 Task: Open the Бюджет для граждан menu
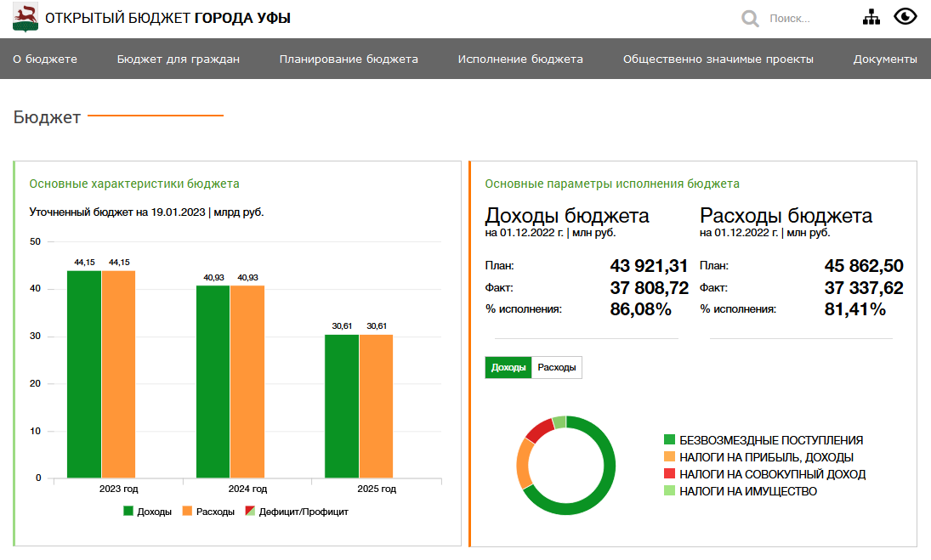pyautogui.click(x=179, y=59)
